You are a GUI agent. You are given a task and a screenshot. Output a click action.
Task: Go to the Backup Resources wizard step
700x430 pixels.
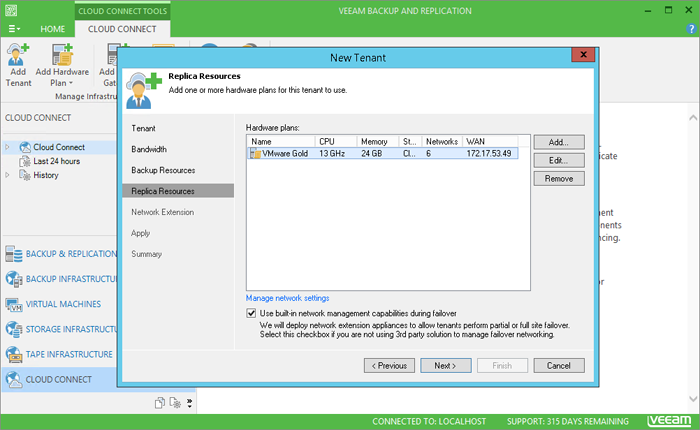coord(163,170)
